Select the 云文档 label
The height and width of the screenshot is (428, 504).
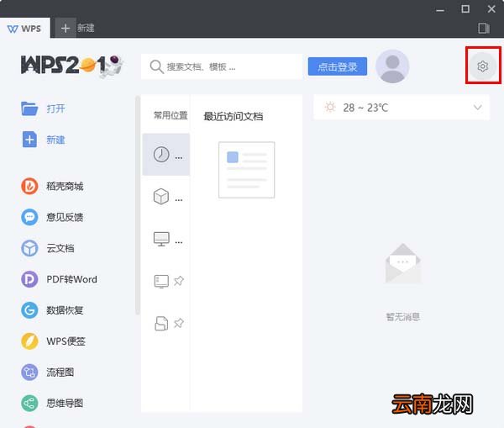[60, 248]
